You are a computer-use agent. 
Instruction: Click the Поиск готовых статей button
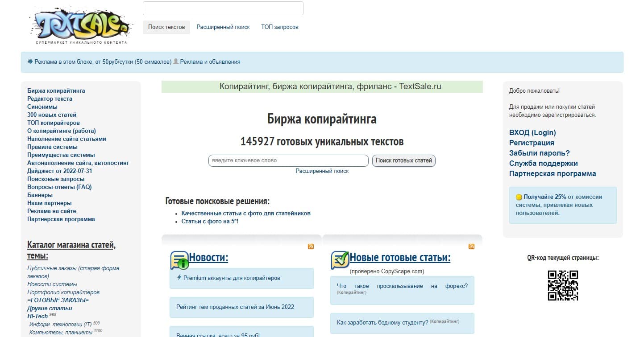click(404, 160)
